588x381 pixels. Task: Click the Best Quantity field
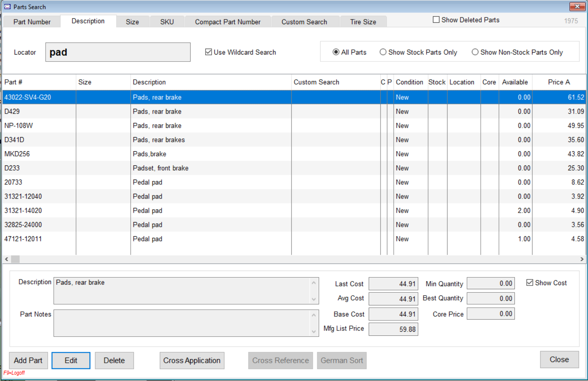pos(491,298)
